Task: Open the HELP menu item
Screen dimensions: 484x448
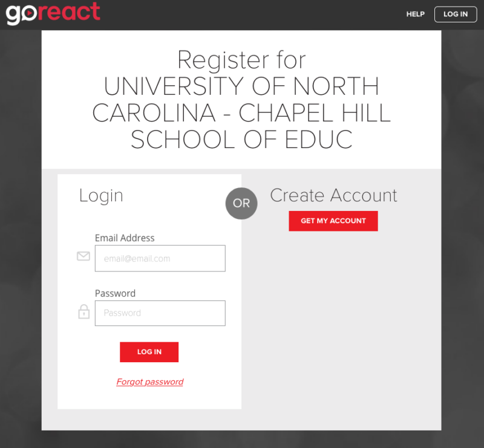Action: click(416, 14)
